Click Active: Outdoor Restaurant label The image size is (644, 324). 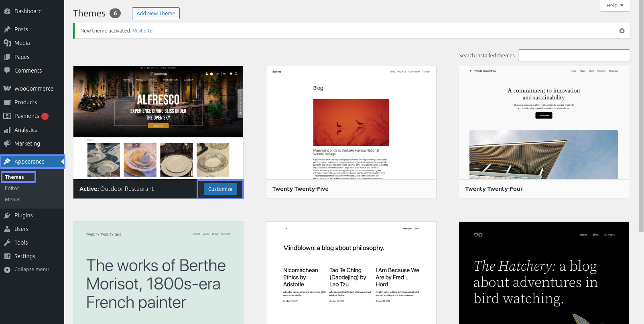117,189
